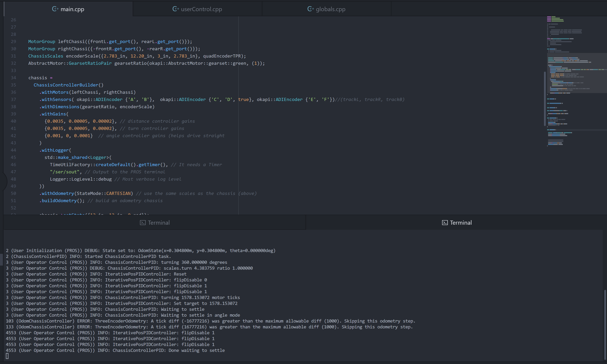Click '.withSensors' method call
This screenshot has height=364, width=607.
click(x=55, y=99)
